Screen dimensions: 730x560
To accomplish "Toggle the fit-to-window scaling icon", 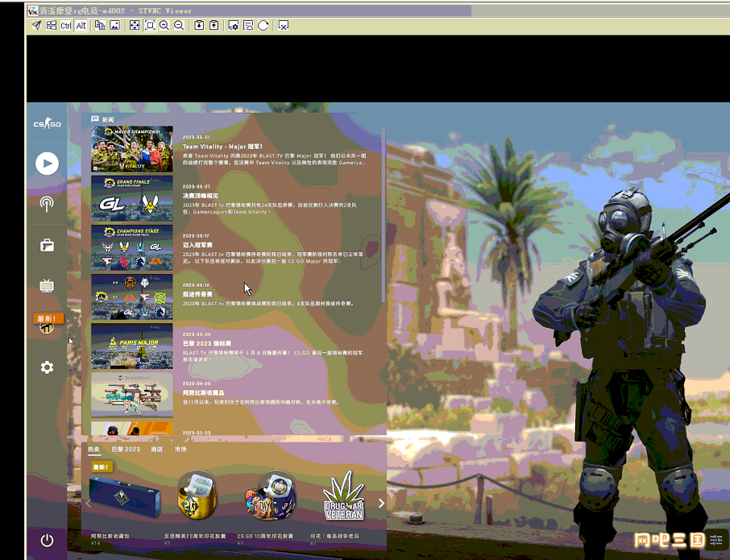I will (149, 25).
